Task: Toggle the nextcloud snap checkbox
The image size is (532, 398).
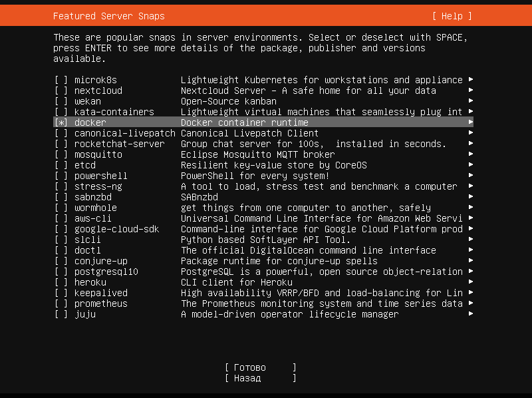Action: point(61,91)
